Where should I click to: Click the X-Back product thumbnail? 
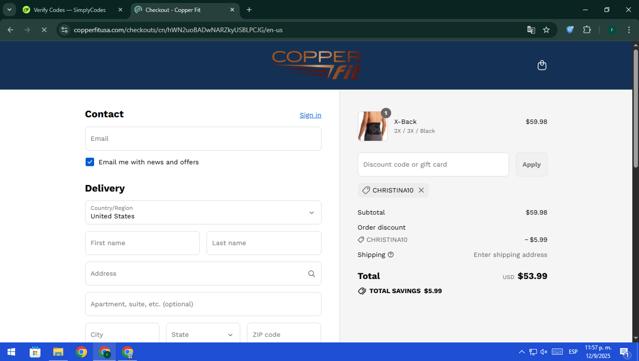372,126
